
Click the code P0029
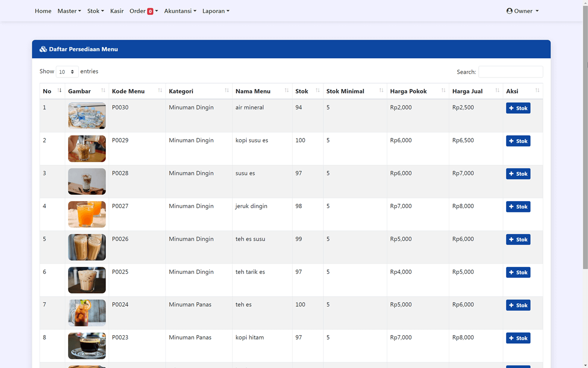[120, 140]
